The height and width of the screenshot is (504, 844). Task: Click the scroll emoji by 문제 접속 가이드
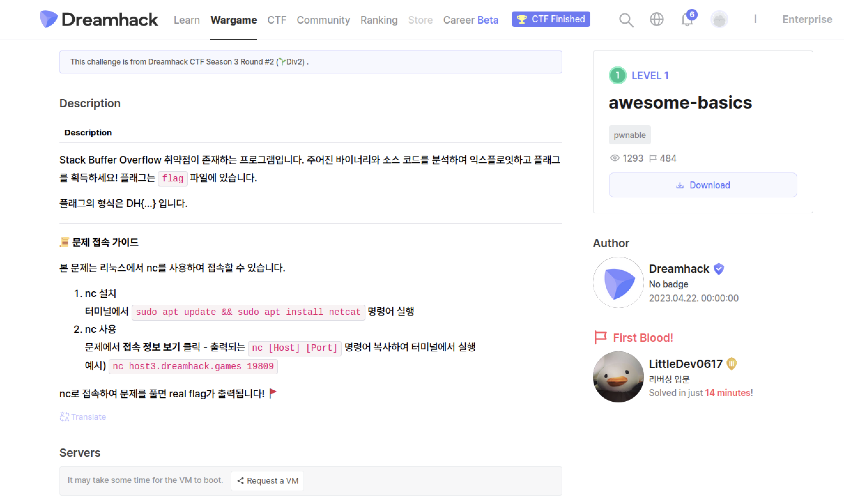64,242
